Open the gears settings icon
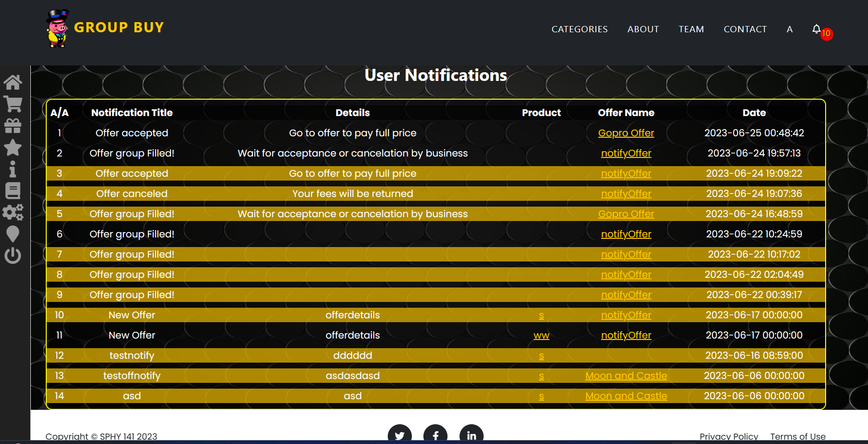This screenshot has height=444, width=868. click(13, 212)
